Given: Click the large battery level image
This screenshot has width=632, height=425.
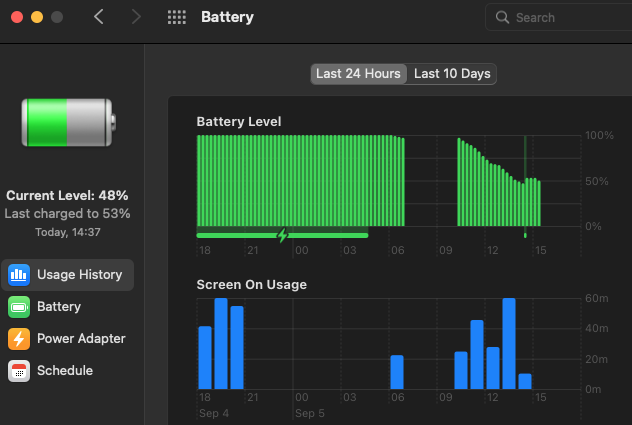Looking at the screenshot, I should click(x=69, y=122).
